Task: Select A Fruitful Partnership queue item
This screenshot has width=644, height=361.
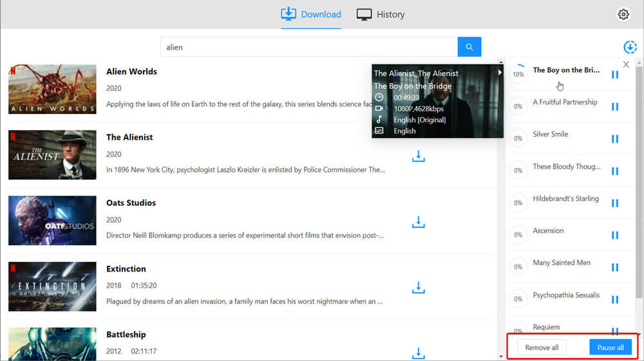Action: (x=565, y=102)
